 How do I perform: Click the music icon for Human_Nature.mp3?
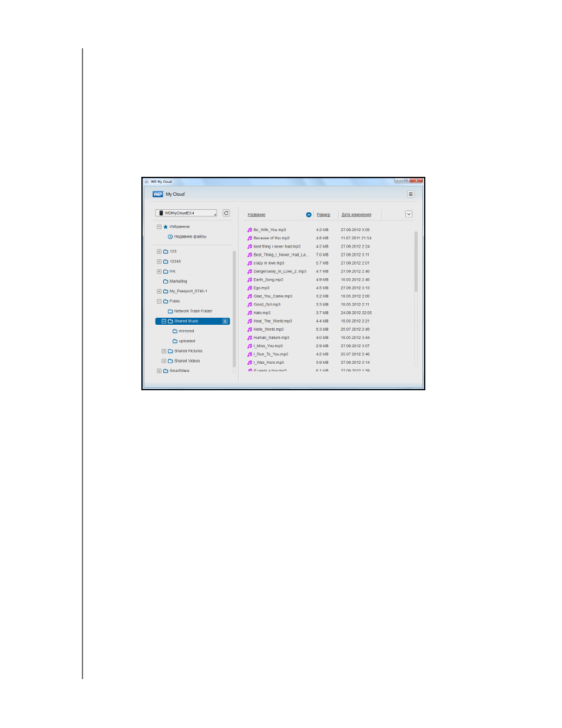pos(250,337)
